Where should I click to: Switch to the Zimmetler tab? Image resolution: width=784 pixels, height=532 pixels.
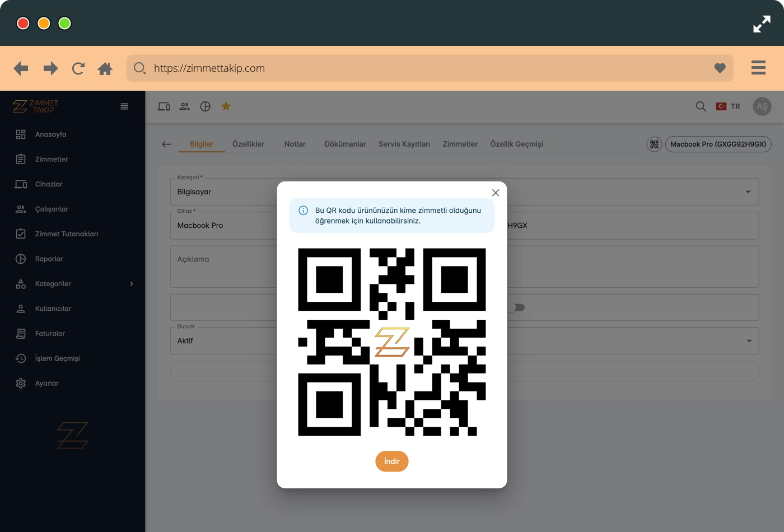(x=460, y=144)
